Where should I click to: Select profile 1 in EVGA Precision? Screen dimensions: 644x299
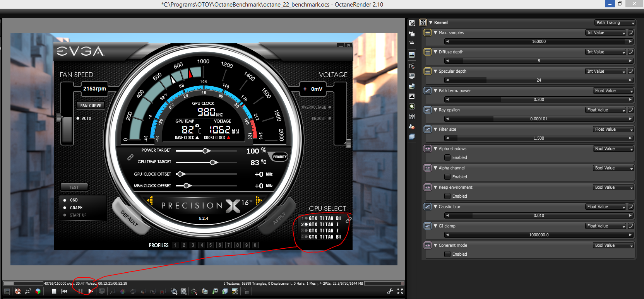point(175,245)
